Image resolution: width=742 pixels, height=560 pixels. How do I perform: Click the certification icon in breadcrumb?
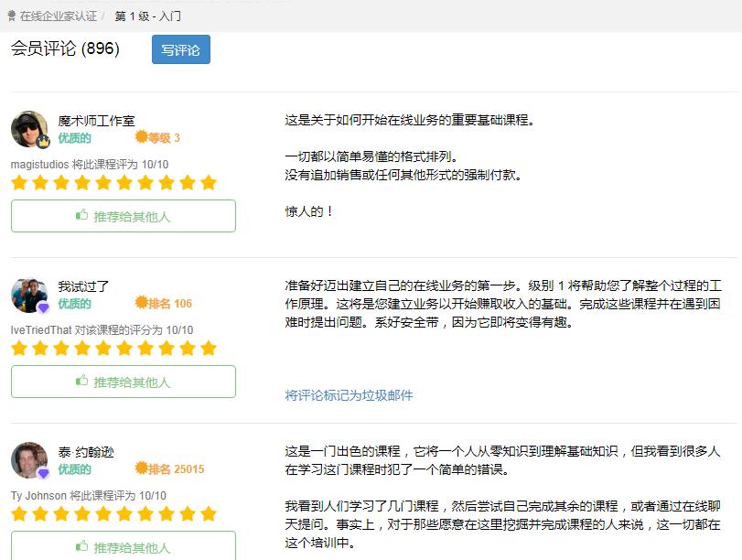(x=11, y=16)
